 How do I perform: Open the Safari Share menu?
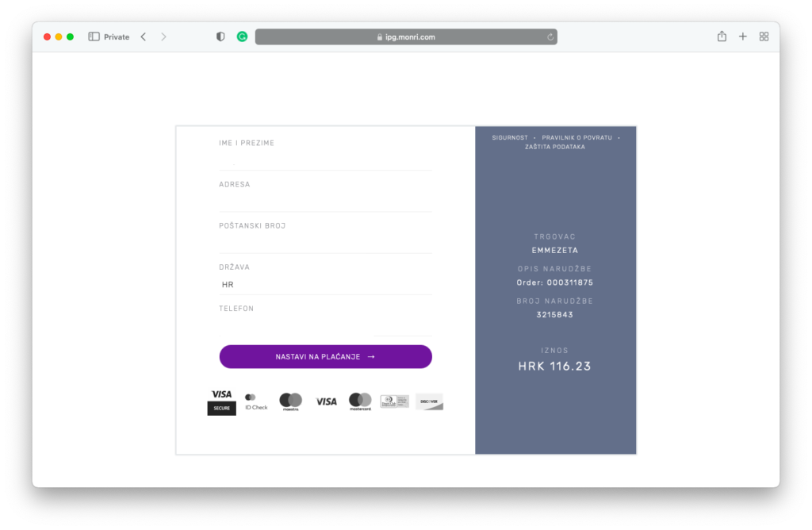coord(722,36)
